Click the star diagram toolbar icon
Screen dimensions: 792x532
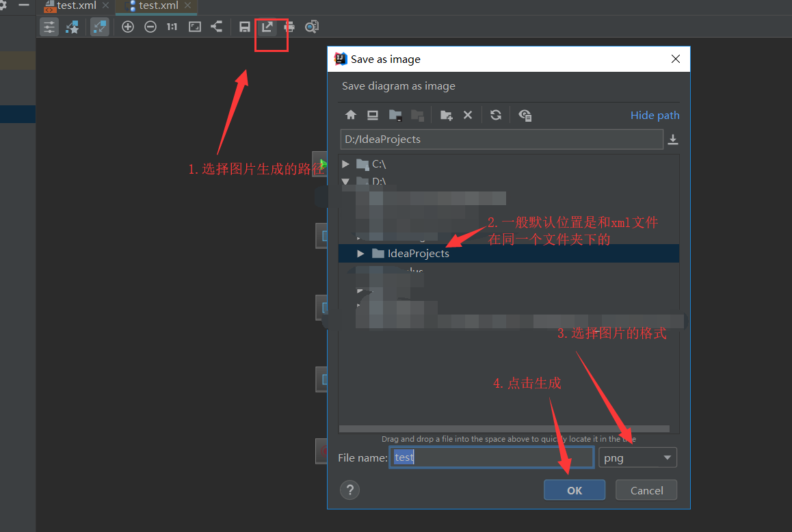pyautogui.click(x=72, y=27)
